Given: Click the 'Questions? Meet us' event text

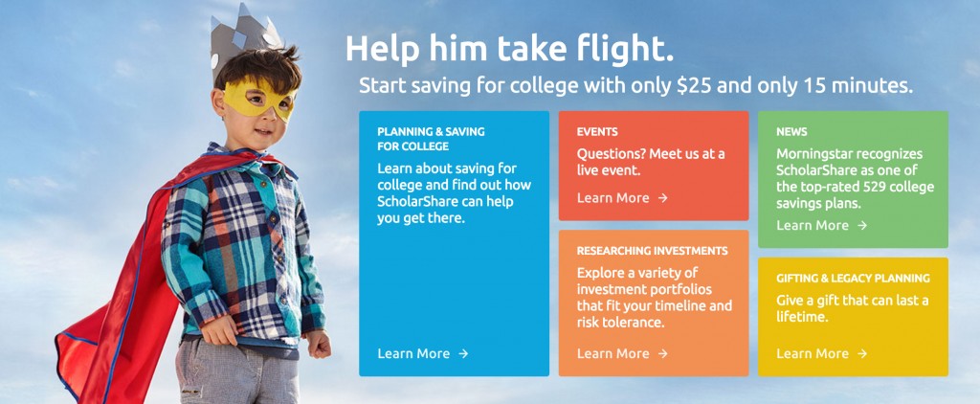Looking at the screenshot, I should [651, 162].
